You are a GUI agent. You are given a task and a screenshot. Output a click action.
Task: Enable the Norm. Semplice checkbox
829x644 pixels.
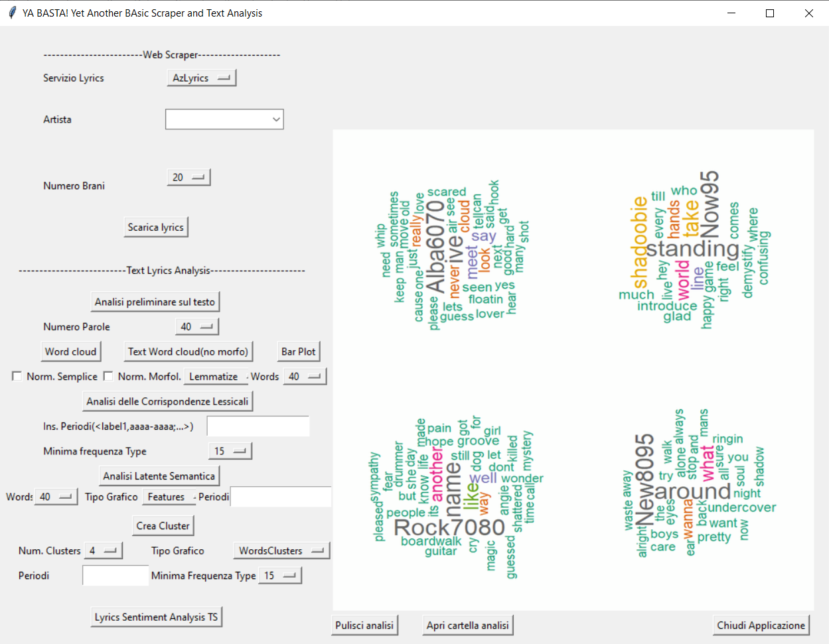click(x=17, y=376)
